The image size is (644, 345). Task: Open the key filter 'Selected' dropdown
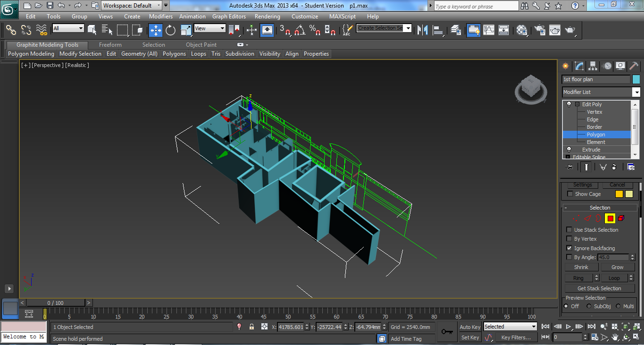[510, 327]
